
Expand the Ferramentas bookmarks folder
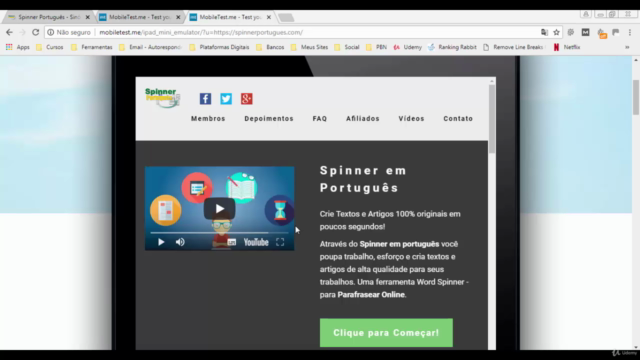tap(92, 47)
